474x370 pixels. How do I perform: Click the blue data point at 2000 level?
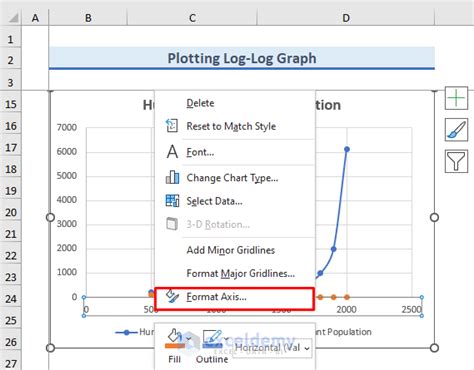(x=334, y=249)
